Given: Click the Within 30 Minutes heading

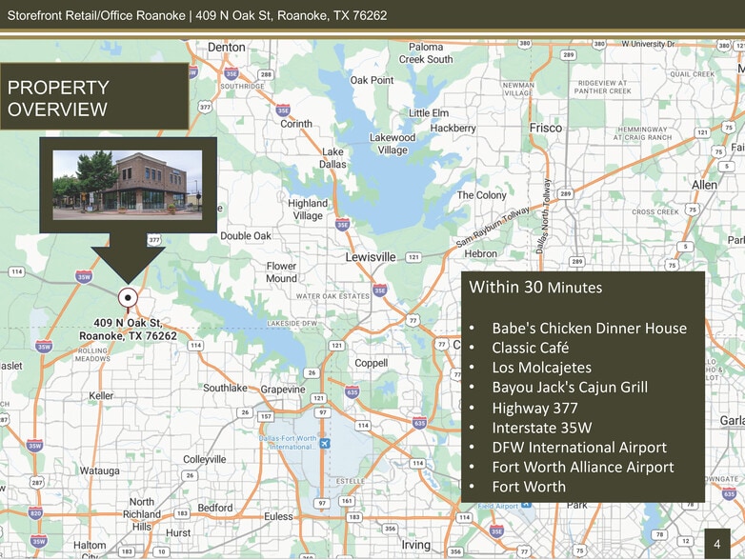Looking at the screenshot, I should pyautogui.click(x=535, y=287).
